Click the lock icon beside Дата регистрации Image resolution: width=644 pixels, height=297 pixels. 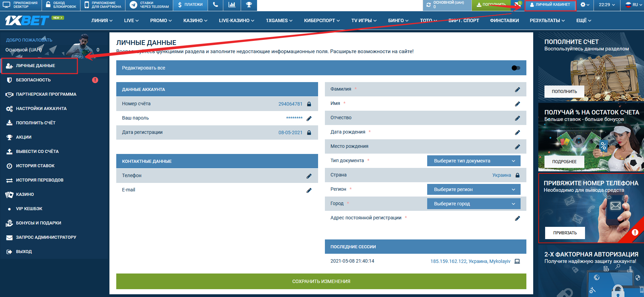309,132
